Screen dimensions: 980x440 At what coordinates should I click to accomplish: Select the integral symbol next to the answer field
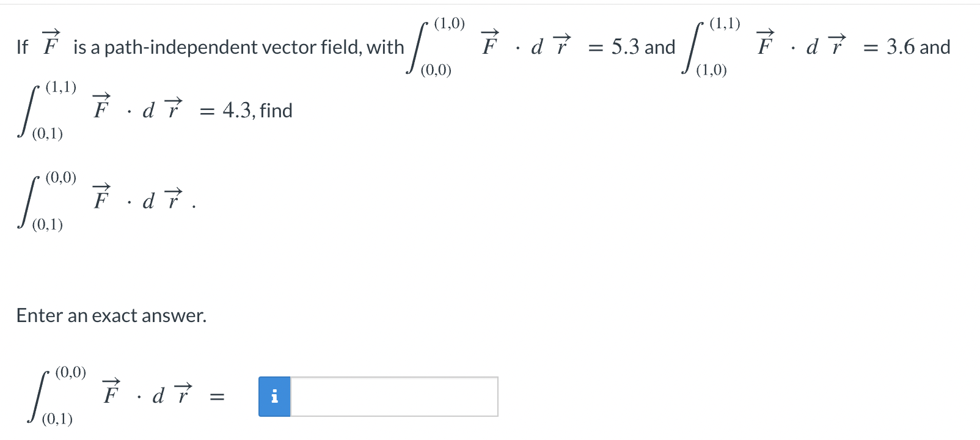coord(38,397)
